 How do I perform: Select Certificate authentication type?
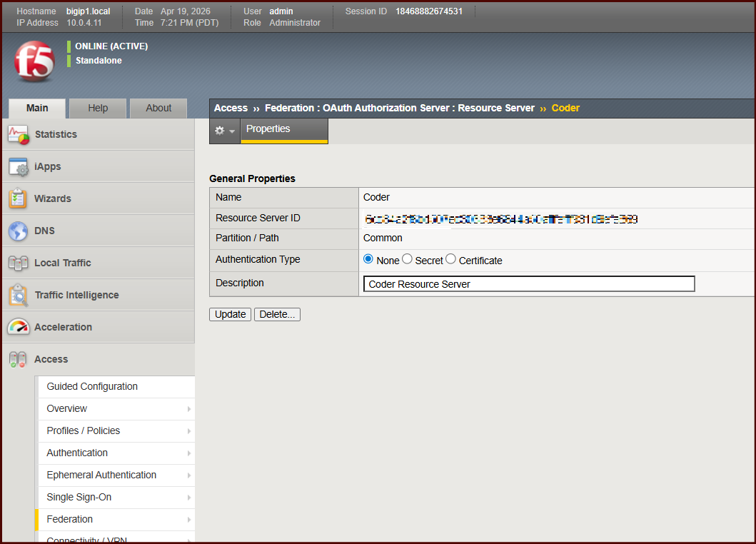point(450,259)
